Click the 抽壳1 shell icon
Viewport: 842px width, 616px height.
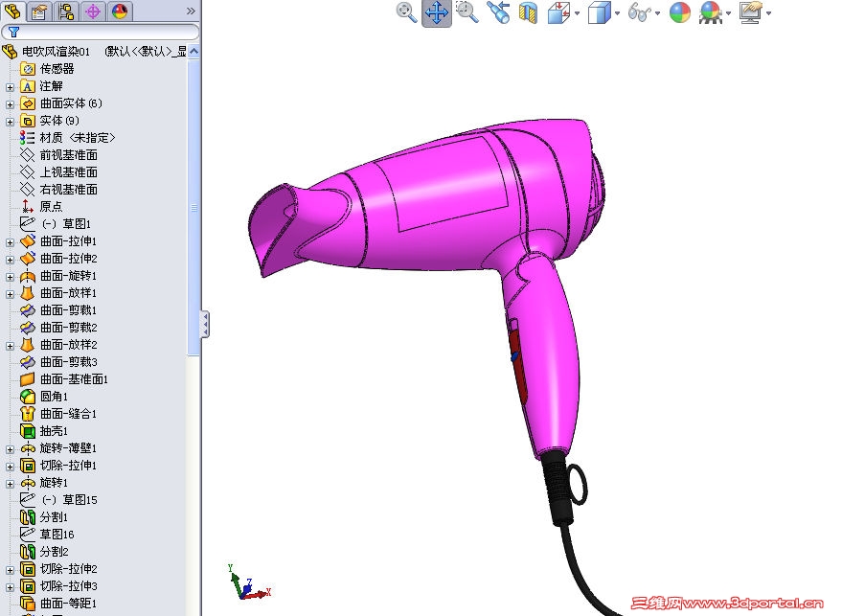click(28, 431)
